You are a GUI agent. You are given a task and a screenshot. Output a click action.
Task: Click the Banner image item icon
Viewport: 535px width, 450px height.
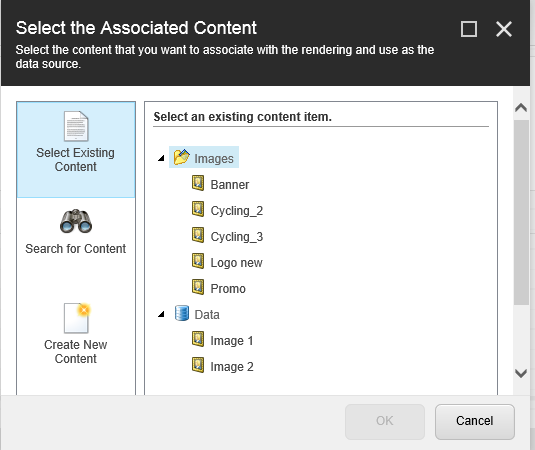pos(198,183)
